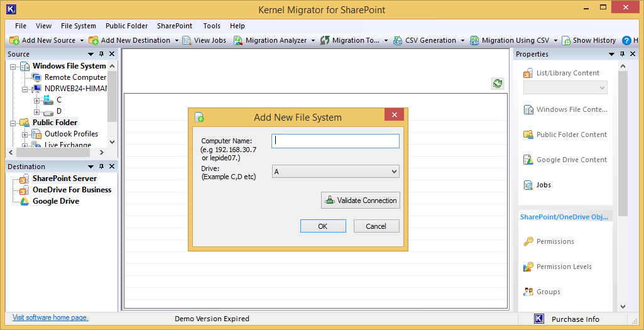The width and height of the screenshot is (644, 330).
Task: Collapse the NDRWEB24-HIMAN computer node
Action: pyautogui.click(x=25, y=89)
